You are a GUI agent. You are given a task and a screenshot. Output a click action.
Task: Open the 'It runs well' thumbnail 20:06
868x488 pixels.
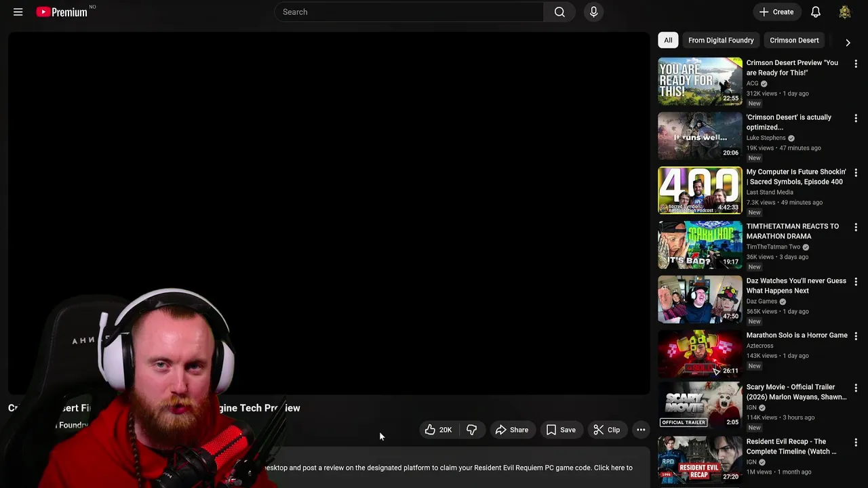(x=700, y=136)
